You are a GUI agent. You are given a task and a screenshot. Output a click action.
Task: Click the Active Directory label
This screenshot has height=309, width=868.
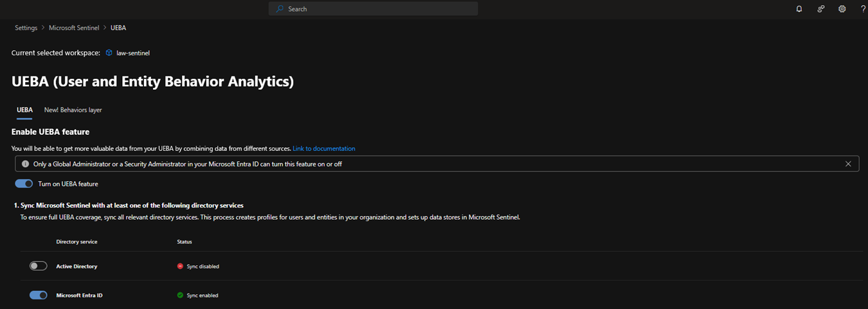pyautogui.click(x=77, y=266)
